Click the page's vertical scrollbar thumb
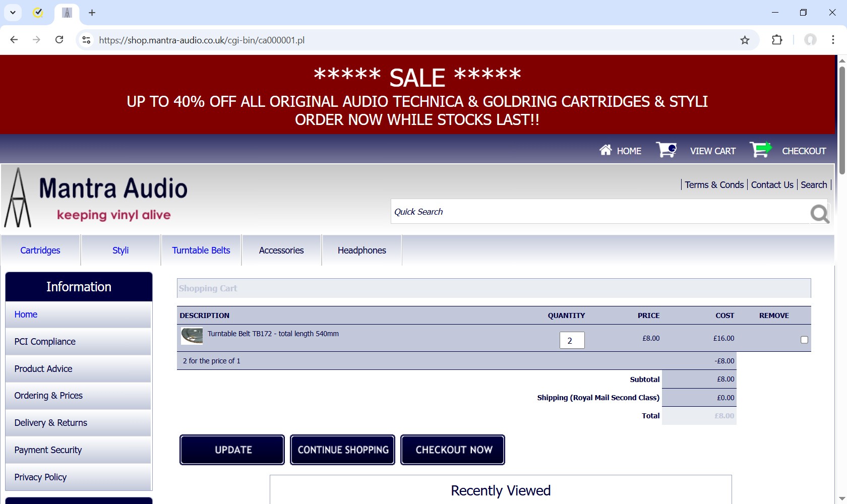The width and height of the screenshot is (847, 504). (841, 121)
